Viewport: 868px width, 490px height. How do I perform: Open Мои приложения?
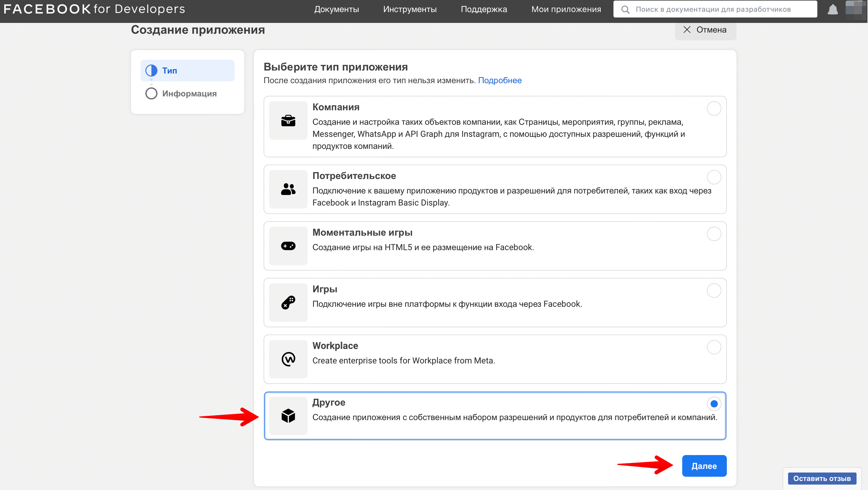click(566, 9)
